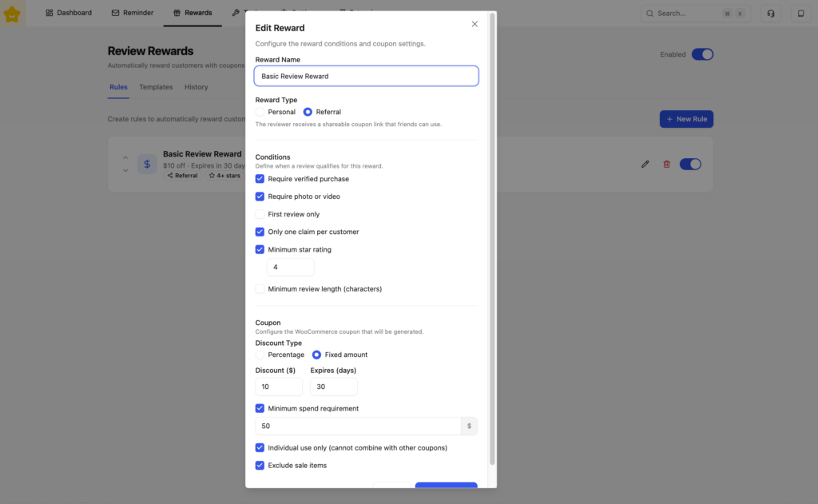Viewport: 818px width, 504px height.
Task: Click the minimum star rating value field
Action: click(291, 267)
